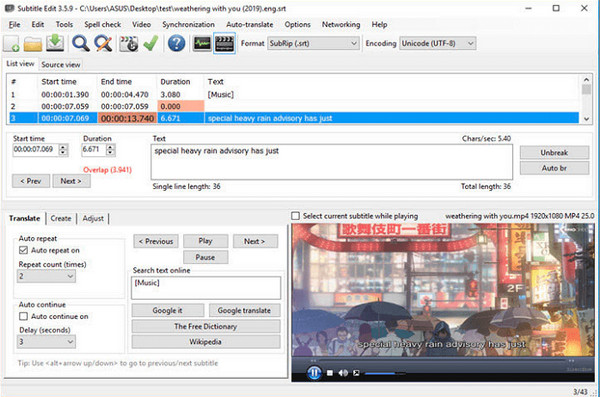Click the New subtitle file icon
This screenshot has width=600, height=397.
click(11, 44)
